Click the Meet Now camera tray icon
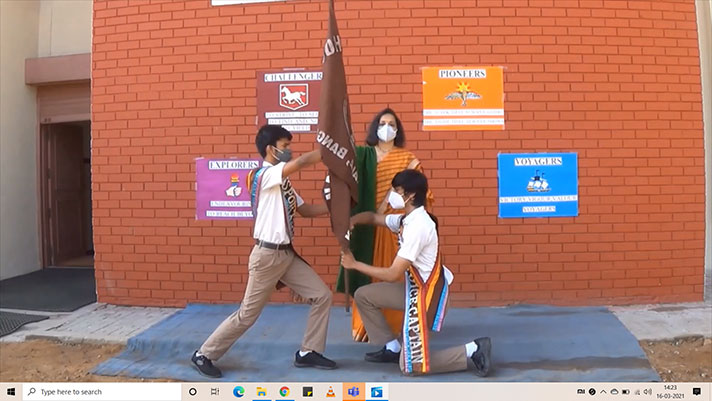This screenshot has width=712, height=401. click(581, 392)
